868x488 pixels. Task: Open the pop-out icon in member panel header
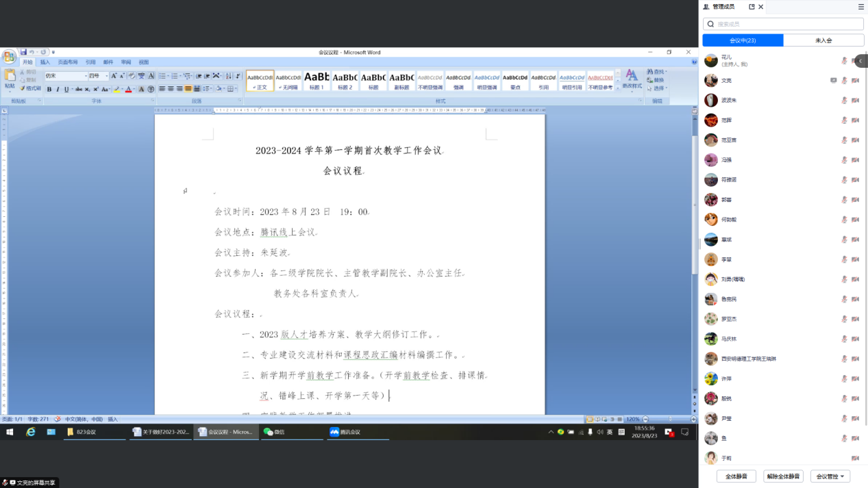[x=752, y=7]
